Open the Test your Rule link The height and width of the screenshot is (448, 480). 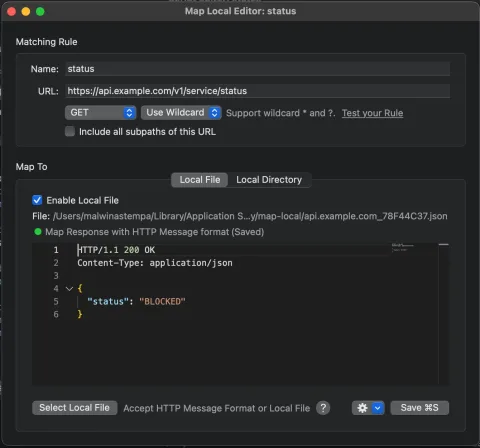(x=372, y=113)
